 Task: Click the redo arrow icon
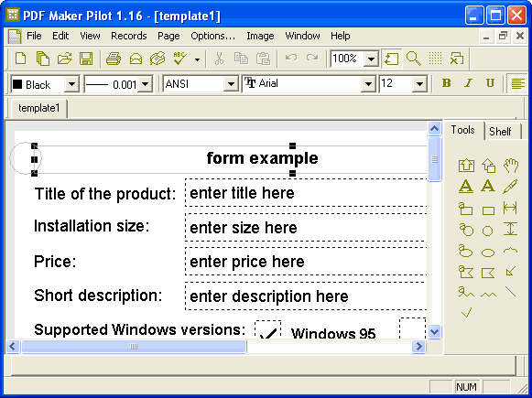point(312,58)
